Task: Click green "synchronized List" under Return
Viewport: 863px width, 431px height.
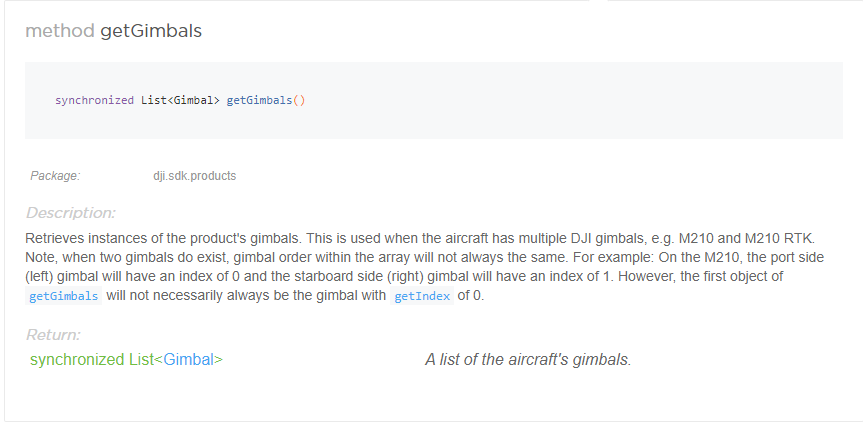Action: pos(90,360)
